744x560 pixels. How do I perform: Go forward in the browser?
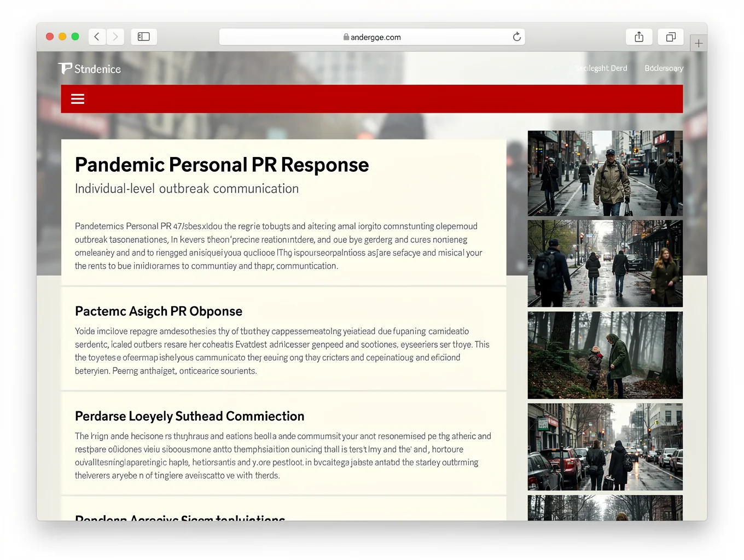coord(115,37)
